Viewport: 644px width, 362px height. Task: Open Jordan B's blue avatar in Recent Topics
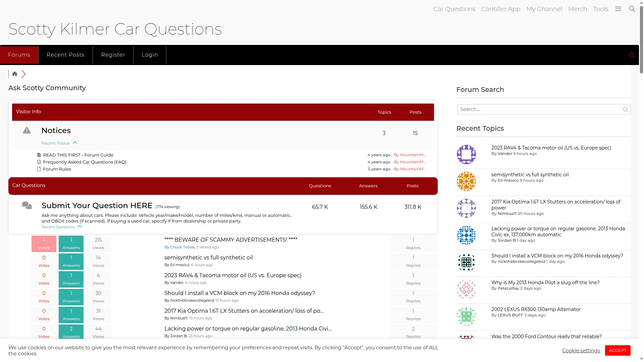click(466, 235)
